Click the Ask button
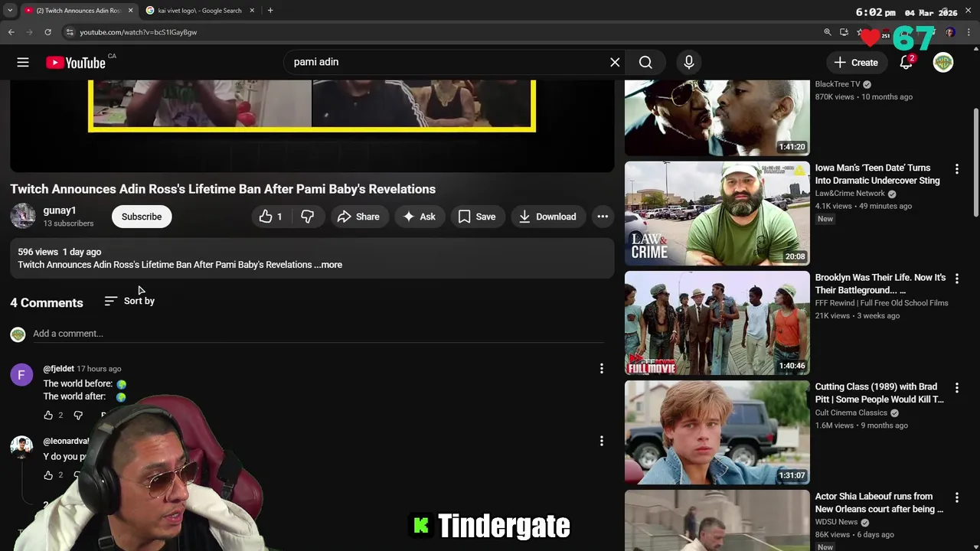 420,217
